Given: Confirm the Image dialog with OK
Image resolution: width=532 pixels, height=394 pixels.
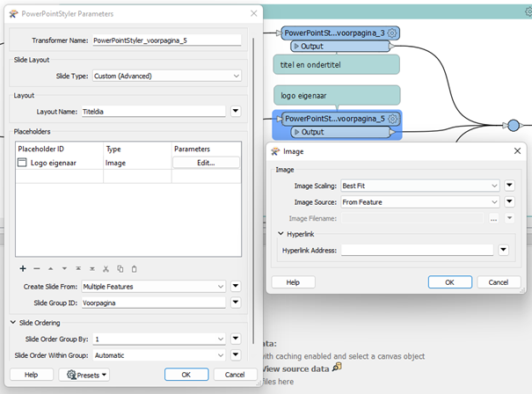Looking at the screenshot, I should pyautogui.click(x=449, y=282).
